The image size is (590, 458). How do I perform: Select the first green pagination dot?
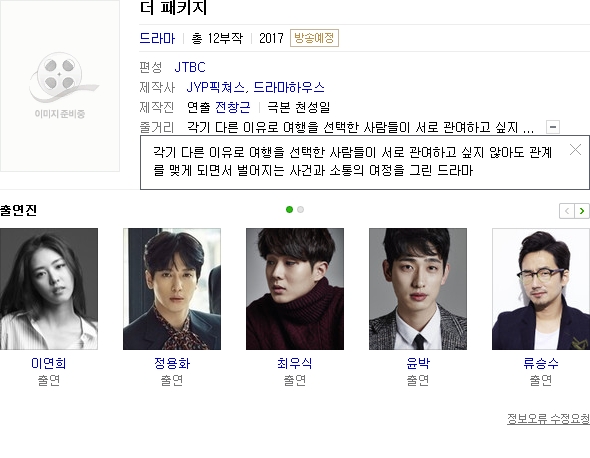tap(289, 210)
